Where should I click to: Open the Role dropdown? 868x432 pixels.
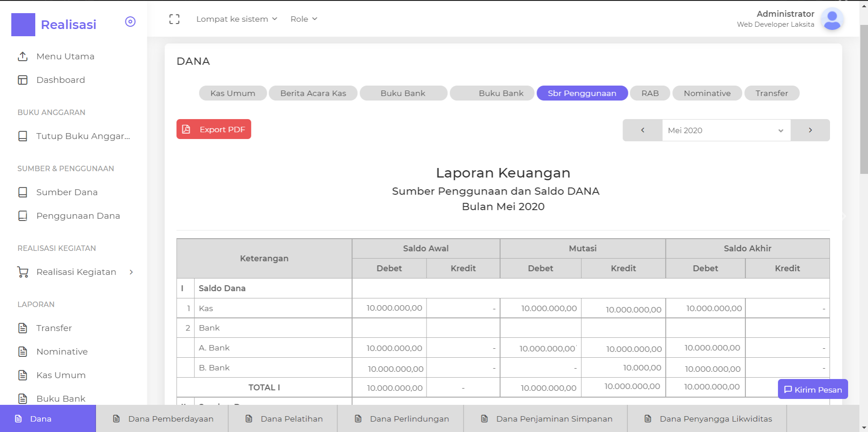(303, 19)
